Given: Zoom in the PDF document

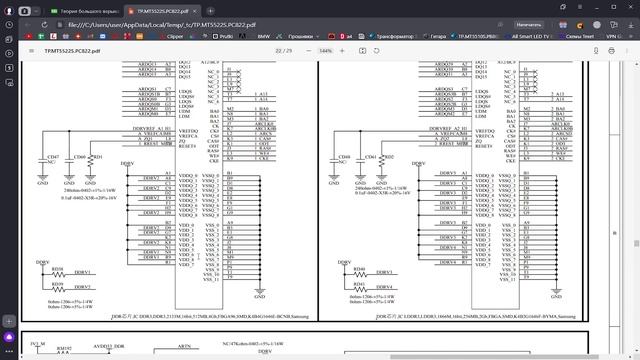Looking at the screenshot, I should 342,51.
